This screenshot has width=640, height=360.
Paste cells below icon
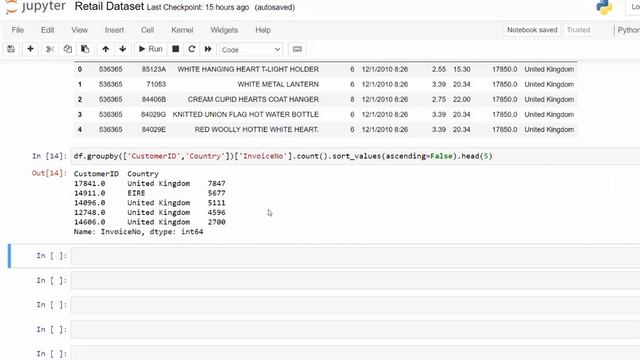85,49
